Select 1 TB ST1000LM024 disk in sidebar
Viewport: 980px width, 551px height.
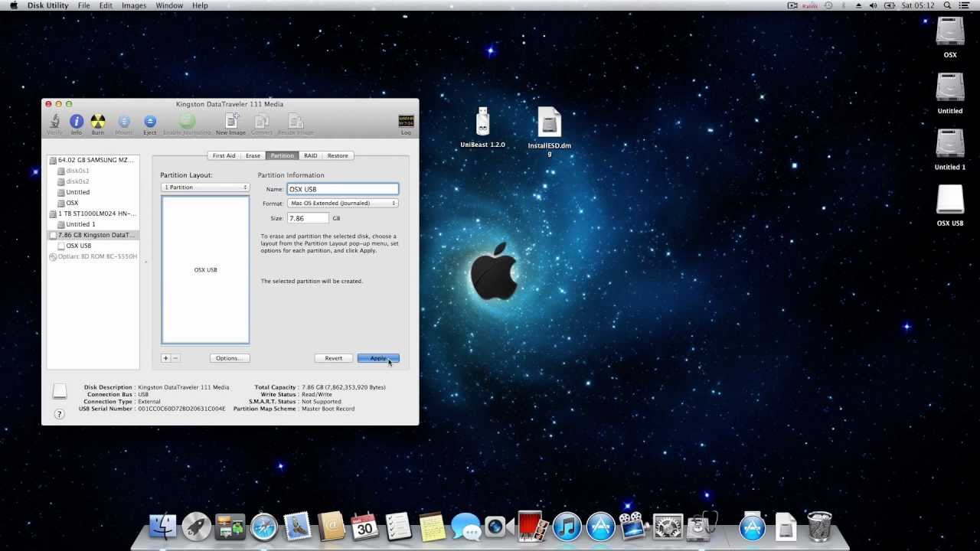(x=93, y=214)
